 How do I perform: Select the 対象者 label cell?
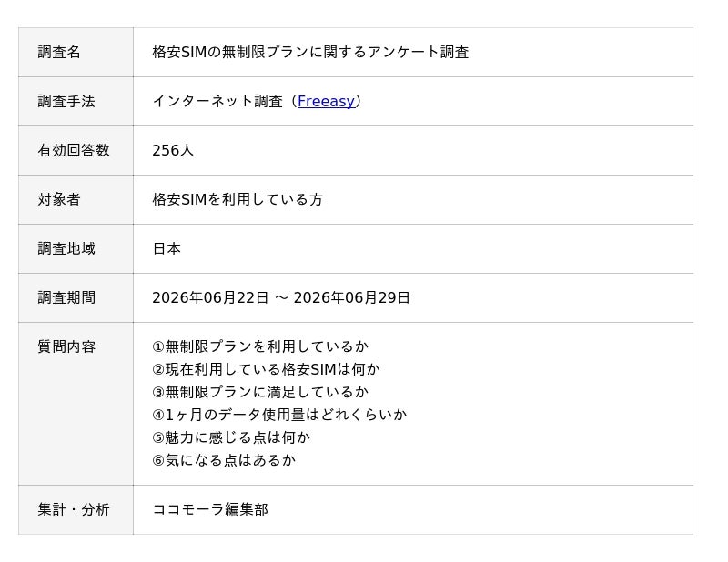[x=76, y=199]
